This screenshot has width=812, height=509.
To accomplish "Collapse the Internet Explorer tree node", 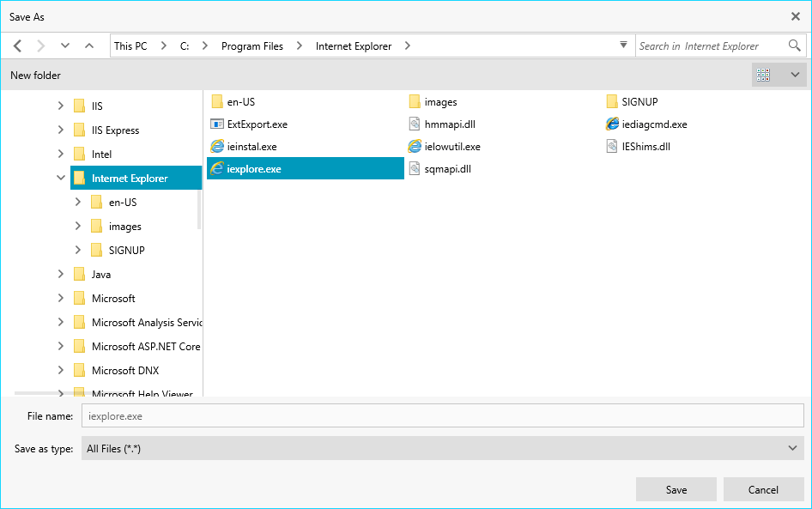I will (61, 178).
